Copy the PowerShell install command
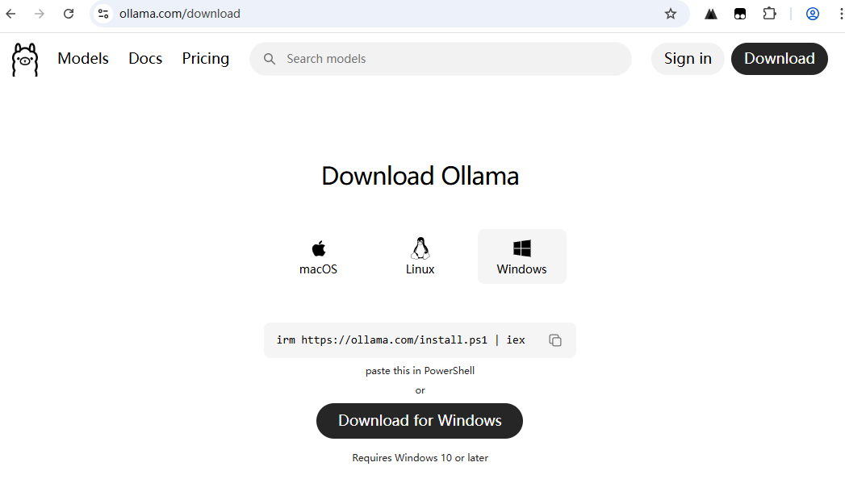The width and height of the screenshot is (845, 504). tap(555, 340)
